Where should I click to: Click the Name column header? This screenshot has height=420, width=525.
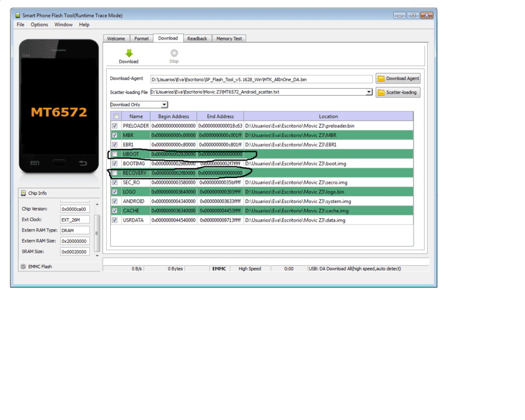136,117
